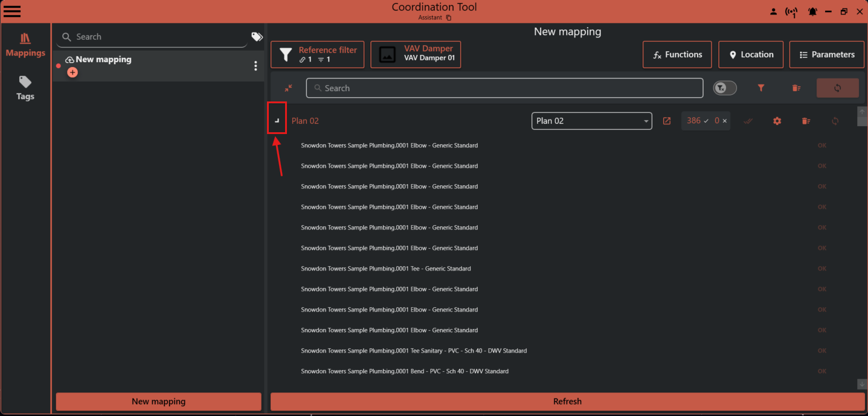
Task: Clear Plan 02 items with the trash icon
Action: [806, 121]
